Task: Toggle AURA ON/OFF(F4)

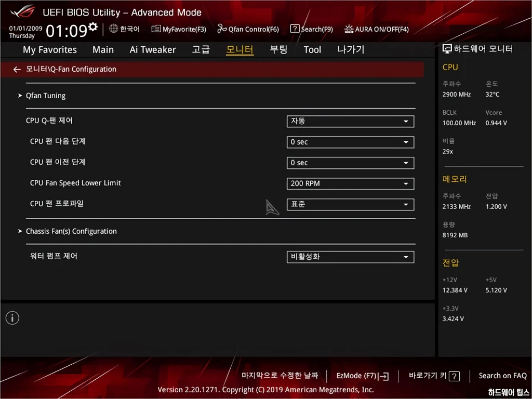Action: click(x=376, y=29)
